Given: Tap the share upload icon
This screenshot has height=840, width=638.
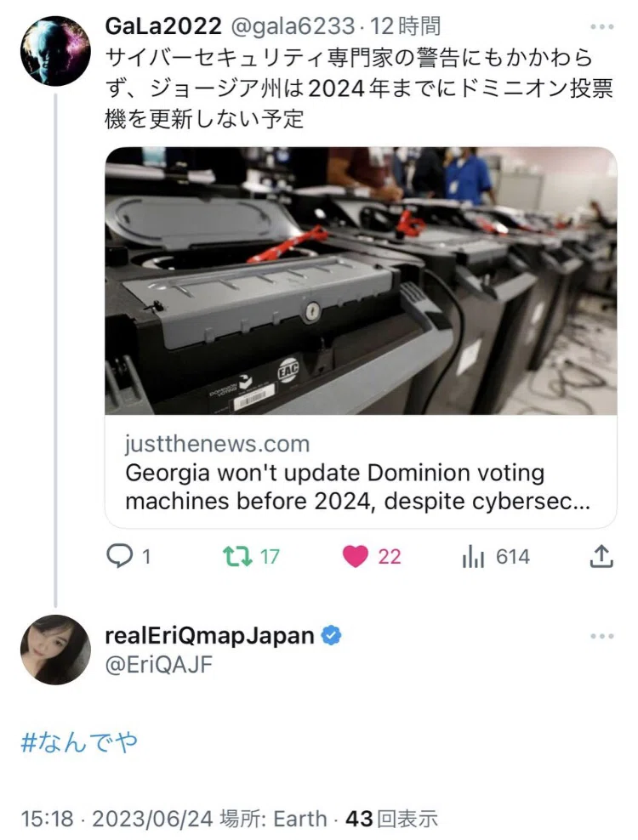Looking at the screenshot, I should tap(601, 556).
